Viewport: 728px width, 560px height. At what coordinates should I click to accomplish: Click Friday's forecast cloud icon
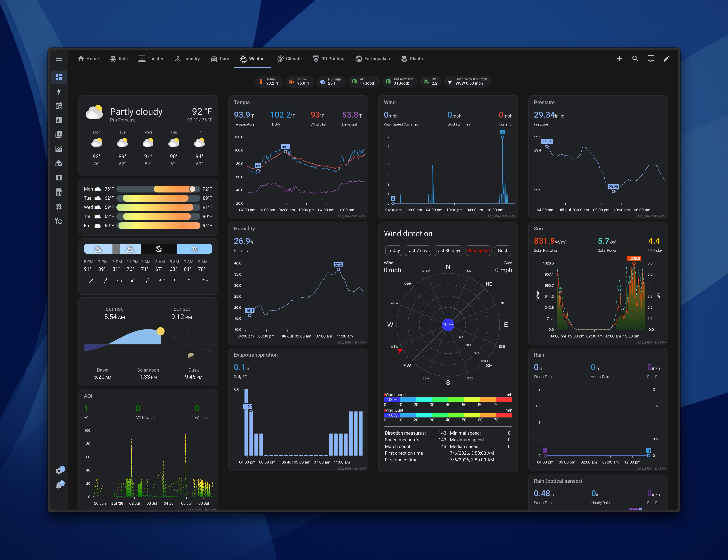point(199,143)
